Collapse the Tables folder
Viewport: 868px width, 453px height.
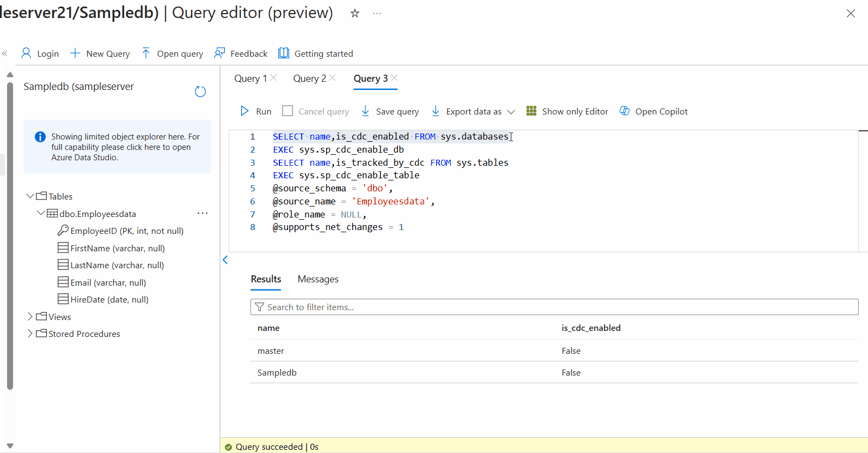[x=30, y=196]
